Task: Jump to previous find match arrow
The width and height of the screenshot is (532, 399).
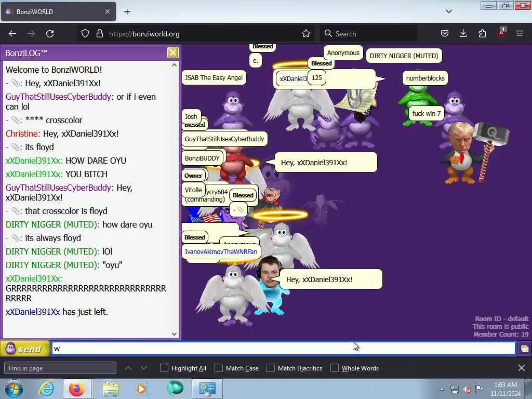Action: pyautogui.click(x=128, y=368)
